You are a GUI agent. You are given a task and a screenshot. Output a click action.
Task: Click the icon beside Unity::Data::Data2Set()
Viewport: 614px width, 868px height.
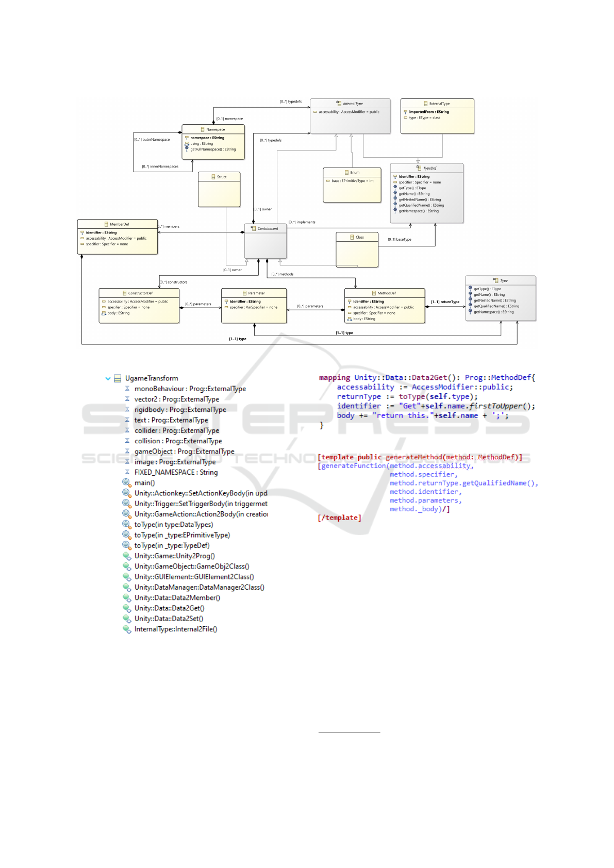(126, 619)
